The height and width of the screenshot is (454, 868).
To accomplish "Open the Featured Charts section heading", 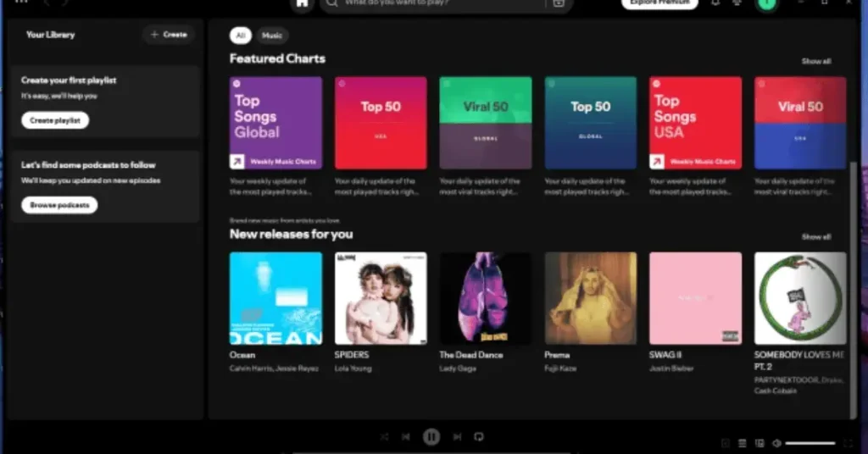I will tap(277, 58).
